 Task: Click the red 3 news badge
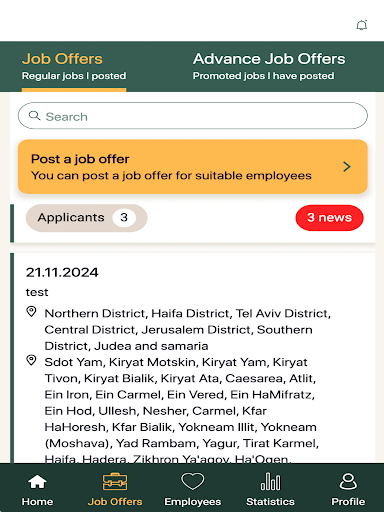coord(329,218)
